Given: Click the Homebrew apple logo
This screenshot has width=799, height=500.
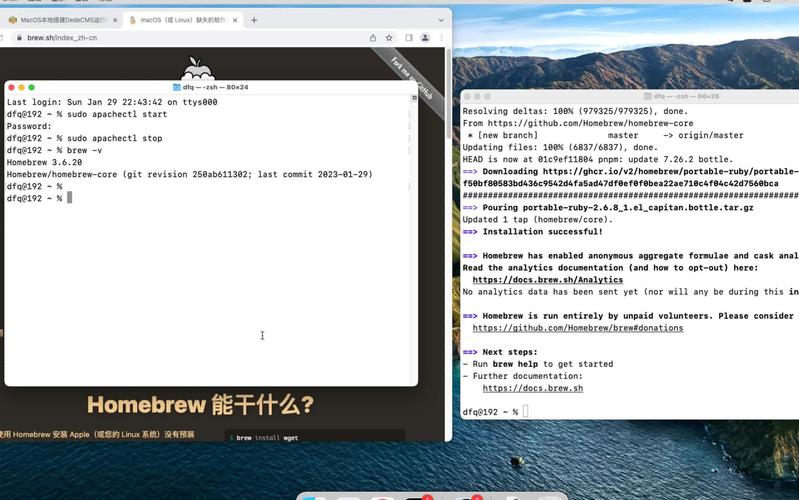Looking at the screenshot, I should click(197, 68).
